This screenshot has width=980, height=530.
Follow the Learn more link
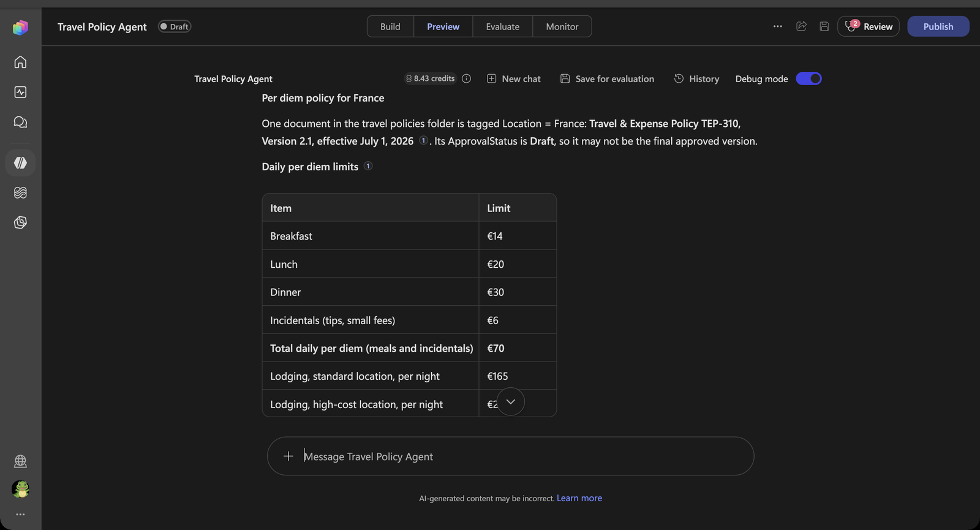point(579,498)
